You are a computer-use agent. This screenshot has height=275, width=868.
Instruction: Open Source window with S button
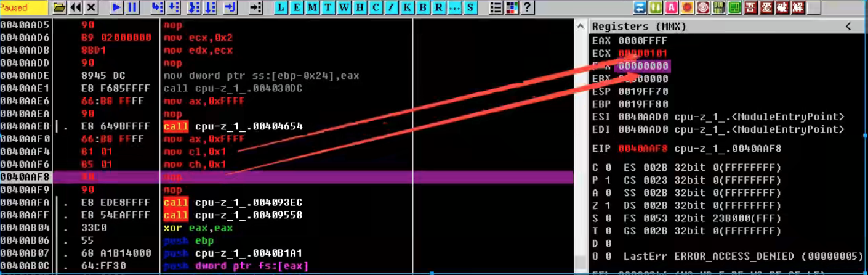tap(470, 8)
